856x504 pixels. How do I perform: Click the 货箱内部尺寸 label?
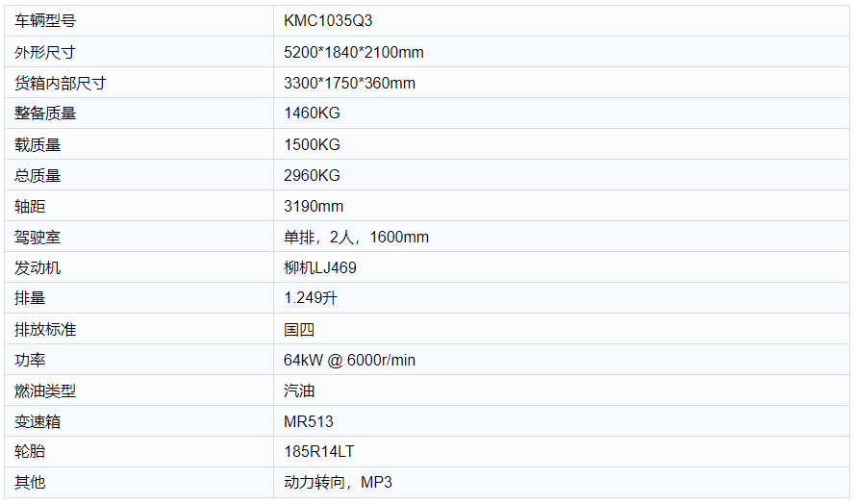point(60,83)
